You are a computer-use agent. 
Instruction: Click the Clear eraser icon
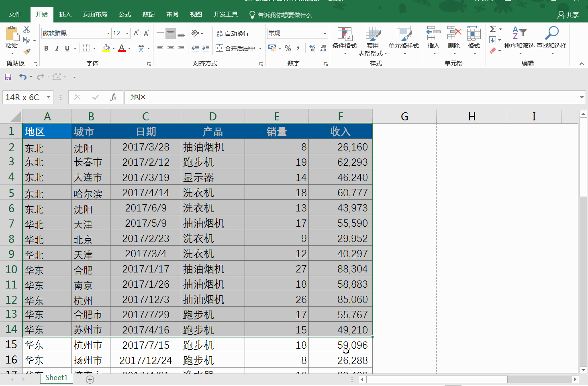click(x=493, y=51)
